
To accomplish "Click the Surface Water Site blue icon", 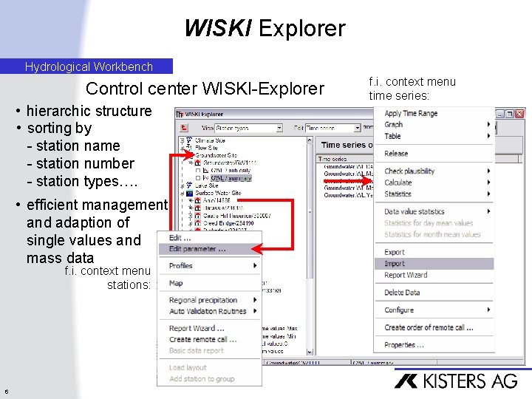I will click(x=190, y=193).
